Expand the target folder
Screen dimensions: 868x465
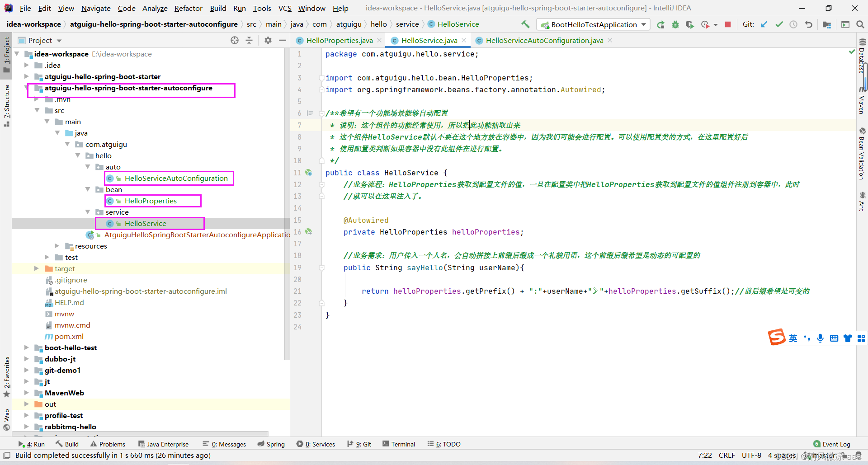click(37, 268)
